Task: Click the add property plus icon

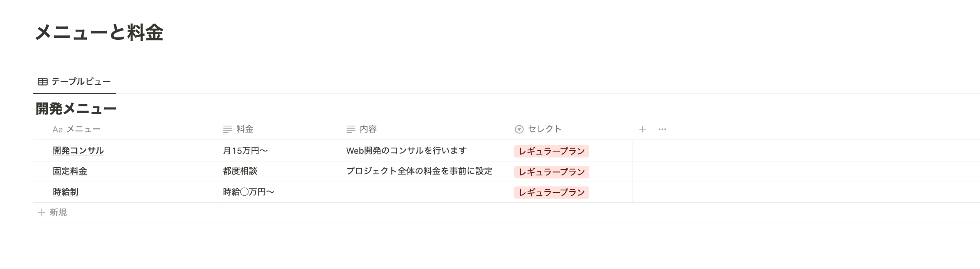Action: (x=642, y=129)
